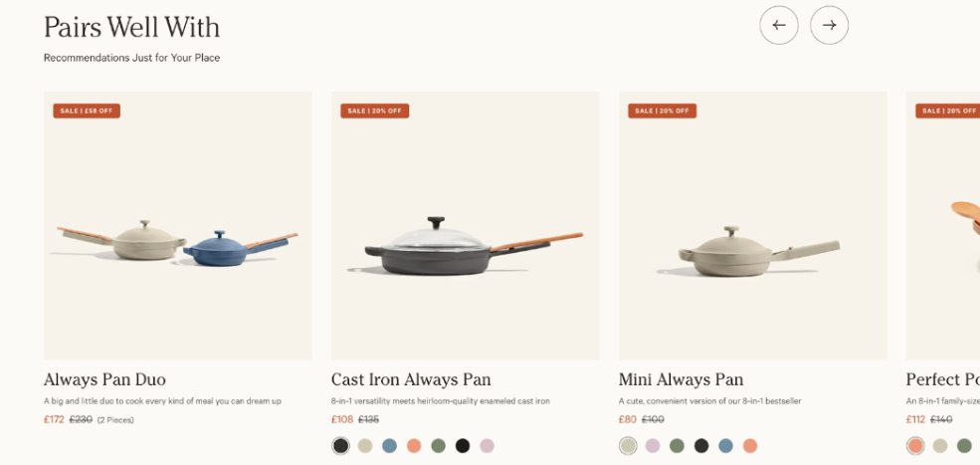Viewport: 980px width, 465px height.
Task: Click the Always Pan Duo title link
Action: coord(105,380)
